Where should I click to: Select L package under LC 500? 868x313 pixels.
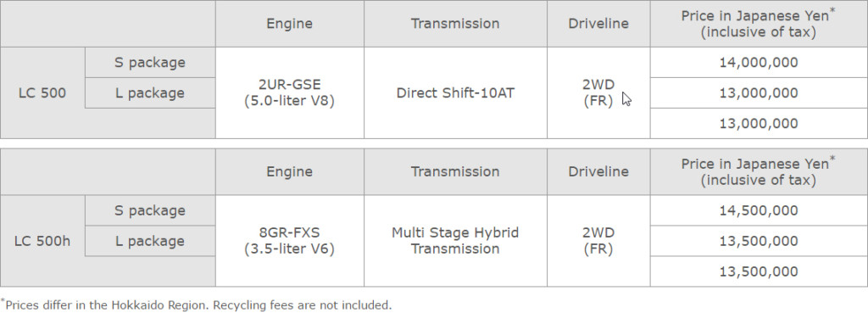150,93
